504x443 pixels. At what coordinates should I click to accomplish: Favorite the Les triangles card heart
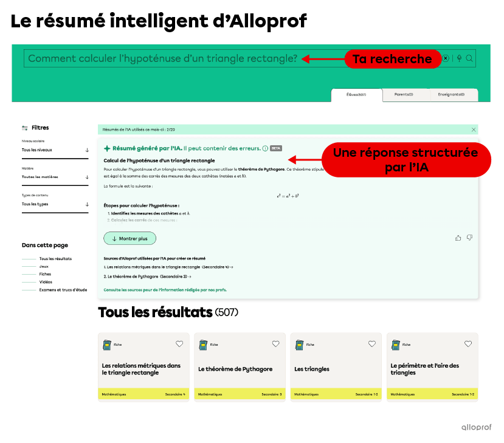[372, 344]
